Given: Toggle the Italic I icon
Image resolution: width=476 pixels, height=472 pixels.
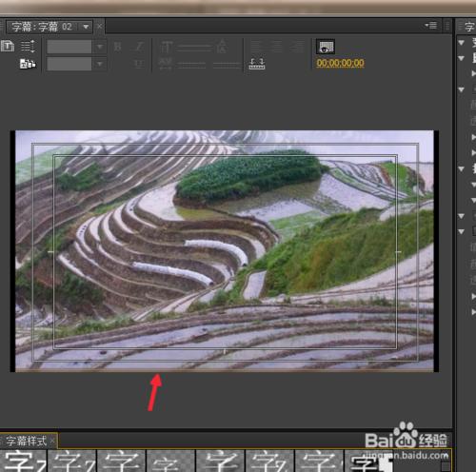Looking at the screenshot, I should [x=139, y=47].
